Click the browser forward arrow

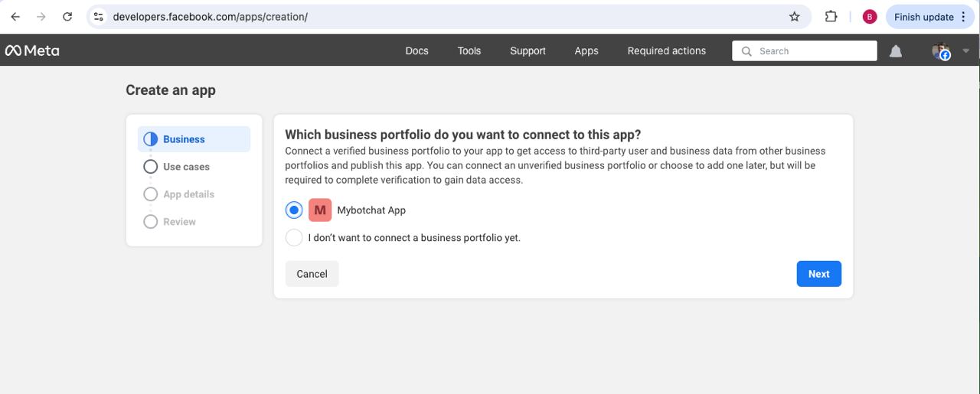click(x=41, y=17)
